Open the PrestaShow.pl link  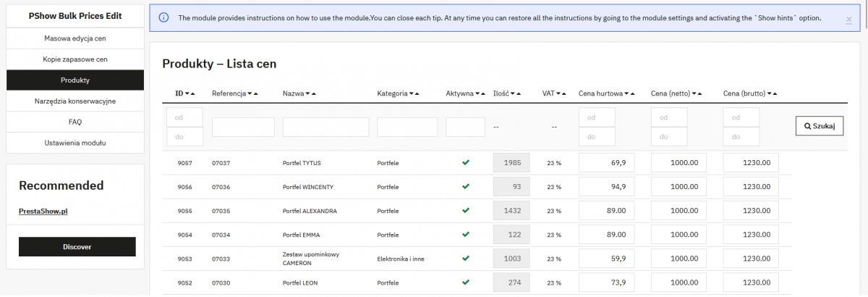pyautogui.click(x=43, y=212)
